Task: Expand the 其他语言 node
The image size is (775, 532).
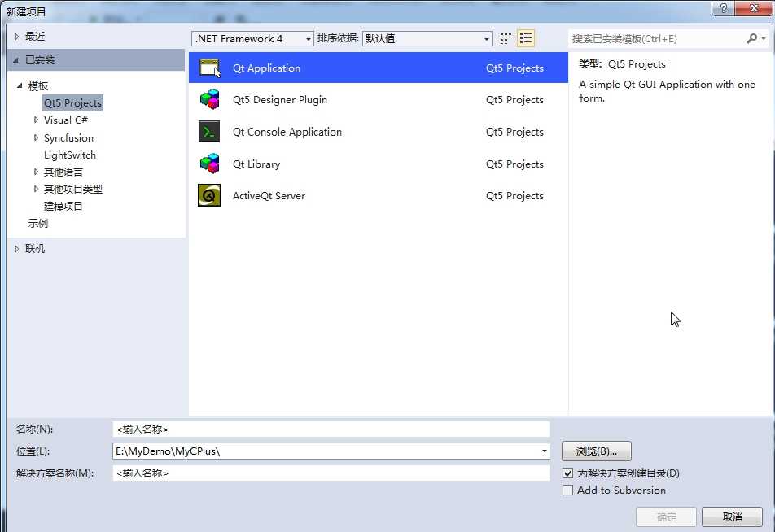Action: (x=36, y=172)
